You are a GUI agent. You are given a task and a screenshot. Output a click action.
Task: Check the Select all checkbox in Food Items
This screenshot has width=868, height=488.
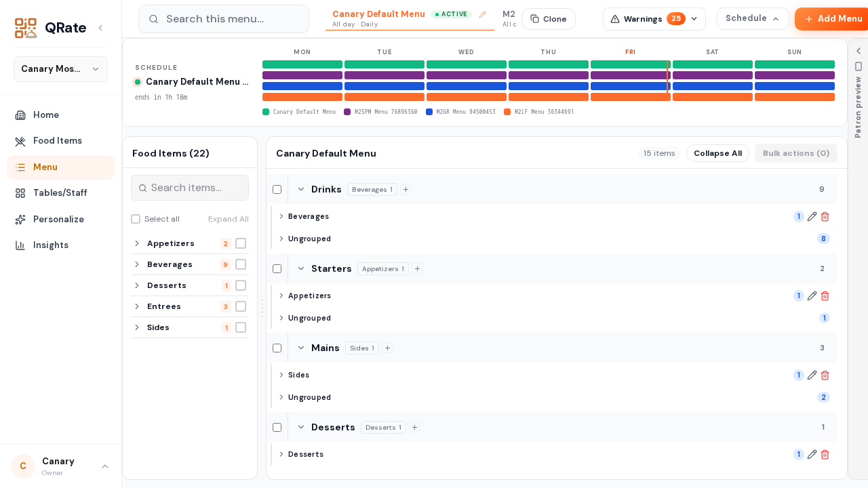pyautogui.click(x=136, y=219)
